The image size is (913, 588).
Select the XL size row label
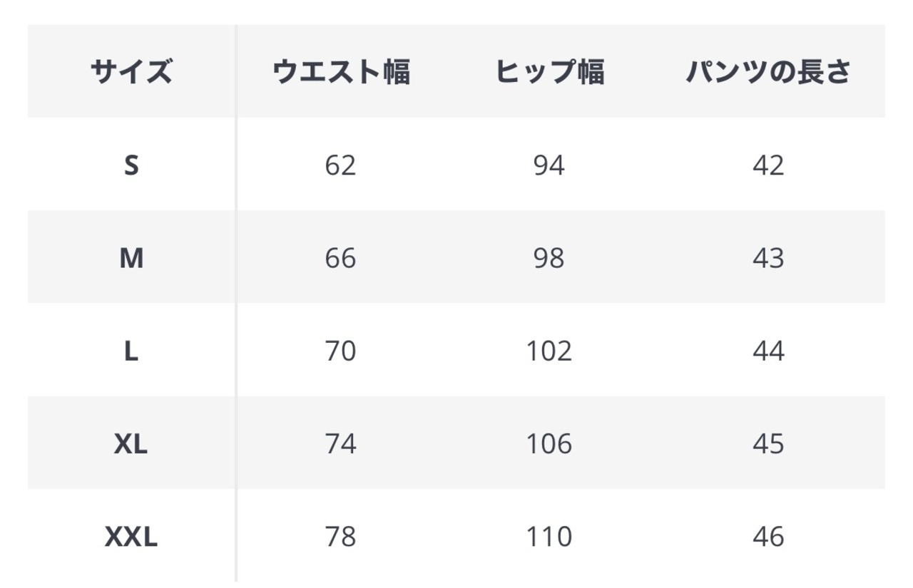[131, 444]
